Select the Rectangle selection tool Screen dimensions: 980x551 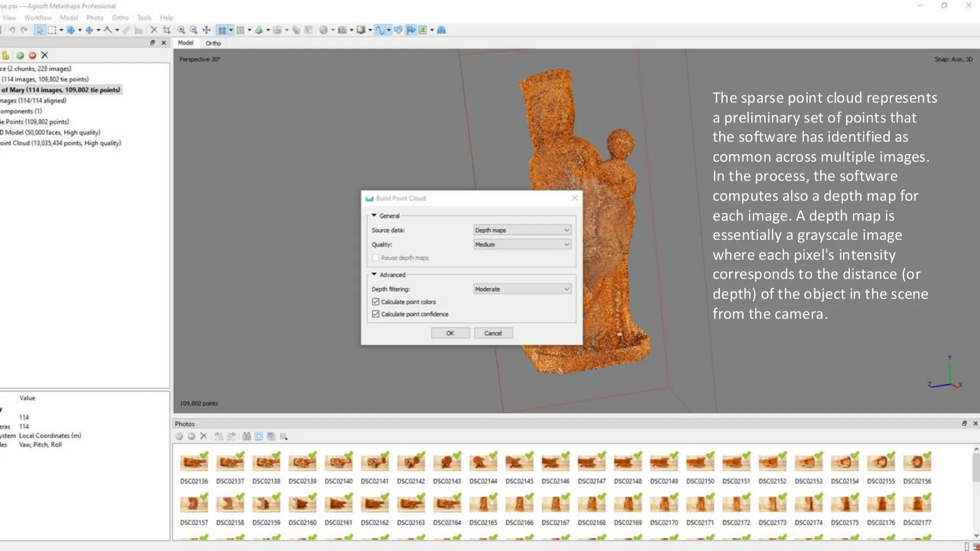tap(52, 30)
